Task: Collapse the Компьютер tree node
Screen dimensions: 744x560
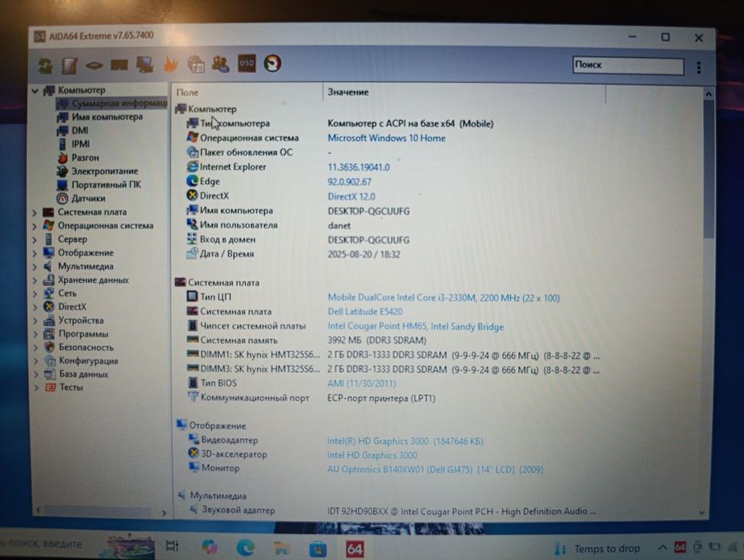Action: tap(35, 91)
